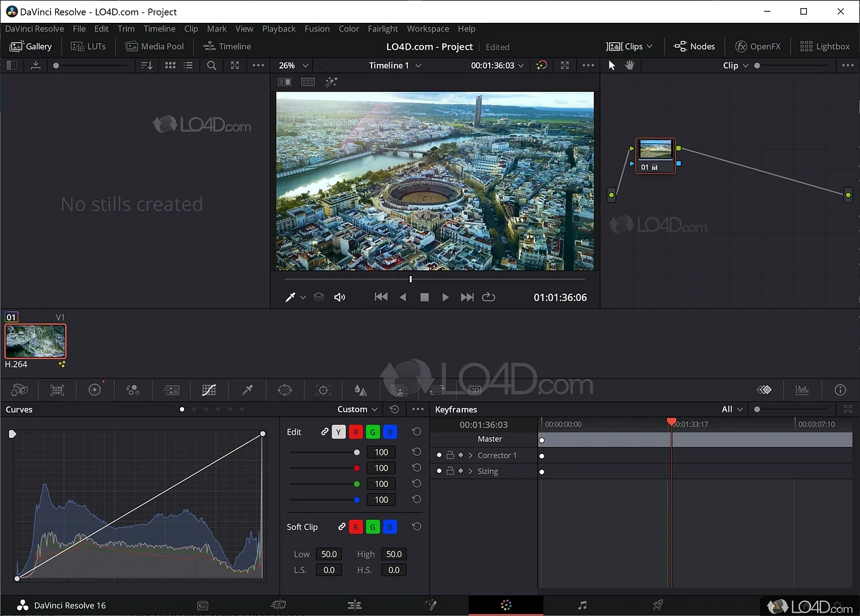Open the LUTs panel

[87, 46]
